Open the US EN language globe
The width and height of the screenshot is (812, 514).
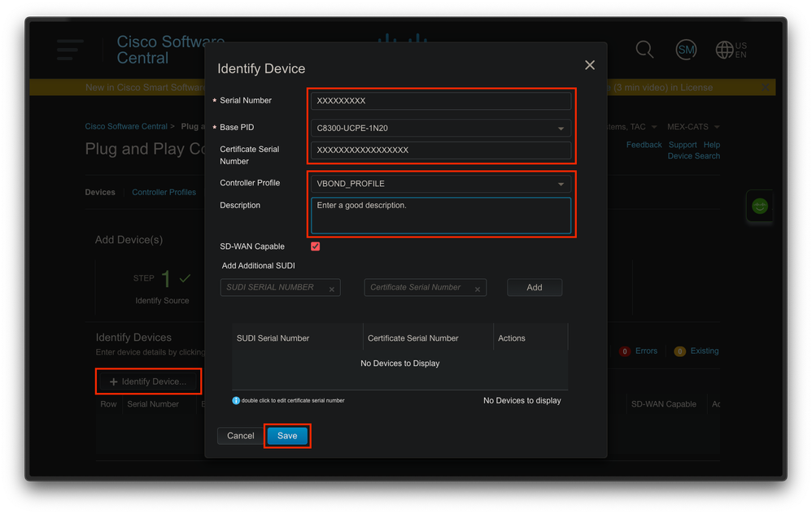[731, 50]
